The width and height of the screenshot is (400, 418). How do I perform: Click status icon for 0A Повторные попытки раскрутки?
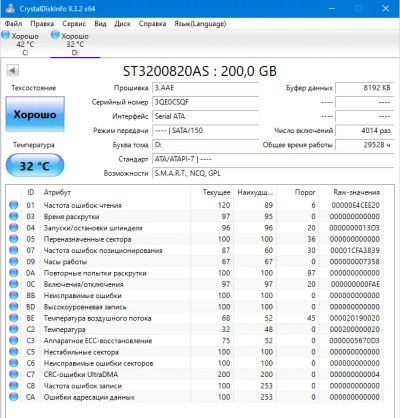(x=14, y=273)
